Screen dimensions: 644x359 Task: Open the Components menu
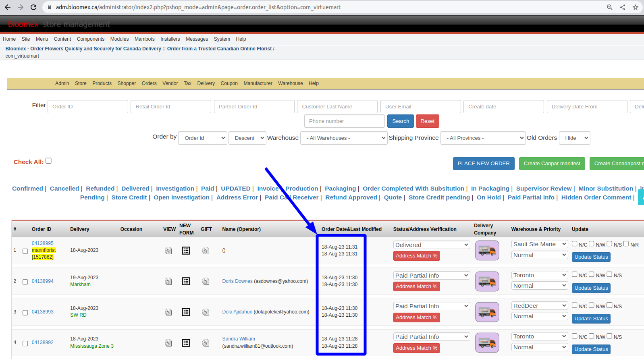(91, 39)
